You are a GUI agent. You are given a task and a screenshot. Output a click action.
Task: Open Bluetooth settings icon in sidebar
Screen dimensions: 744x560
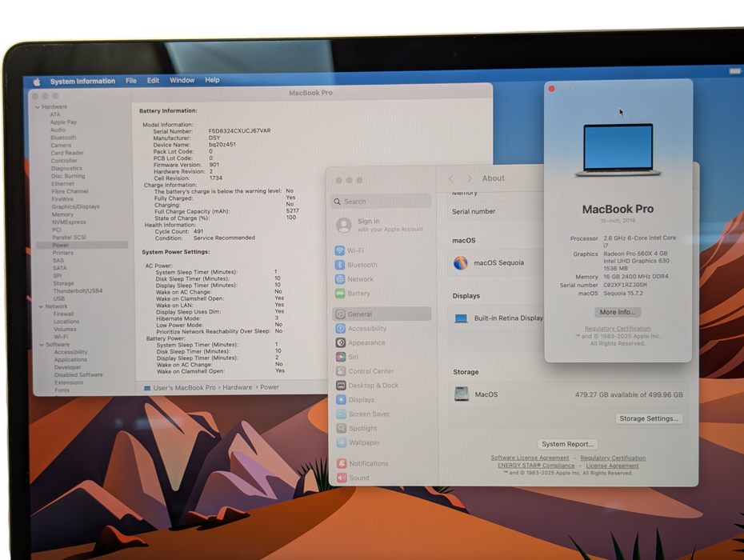[x=340, y=265]
